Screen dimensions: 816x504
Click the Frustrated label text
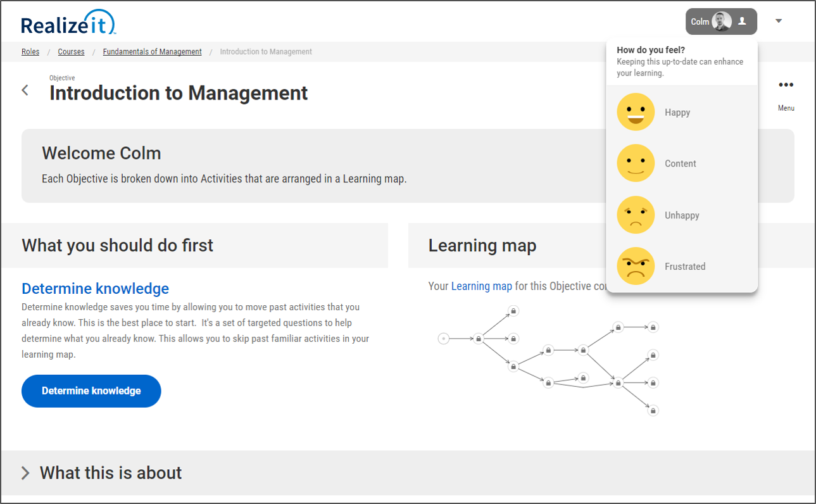(685, 267)
